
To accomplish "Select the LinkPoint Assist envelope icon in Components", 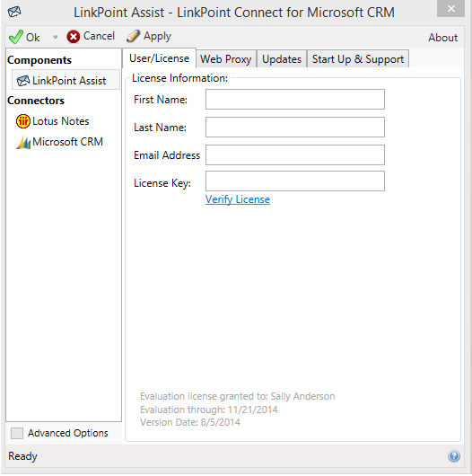I will coord(23,81).
